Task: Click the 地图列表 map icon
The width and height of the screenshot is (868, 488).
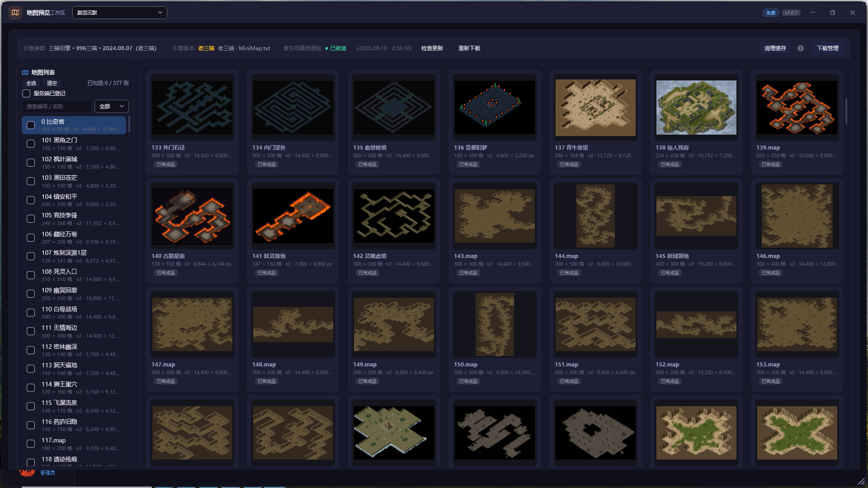Action: point(25,72)
